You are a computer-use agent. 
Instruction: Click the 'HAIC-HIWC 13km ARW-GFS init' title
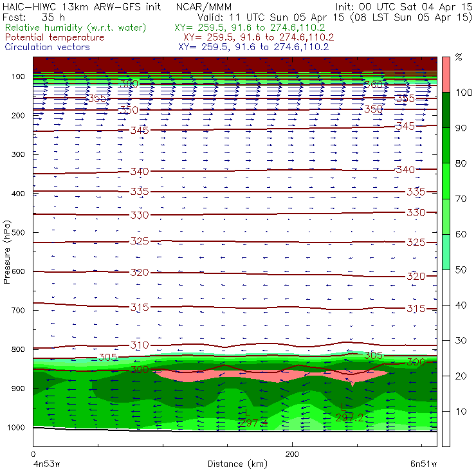[x=82, y=6]
